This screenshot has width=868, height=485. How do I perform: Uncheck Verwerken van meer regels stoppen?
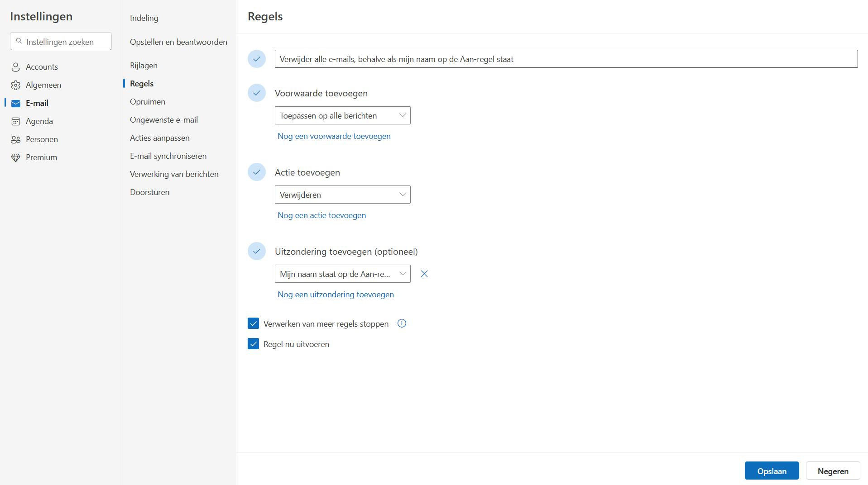click(x=253, y=323)
